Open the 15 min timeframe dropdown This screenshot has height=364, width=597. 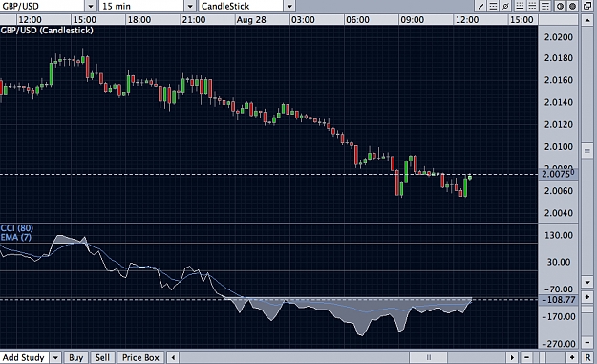click(x=190, y=6)
